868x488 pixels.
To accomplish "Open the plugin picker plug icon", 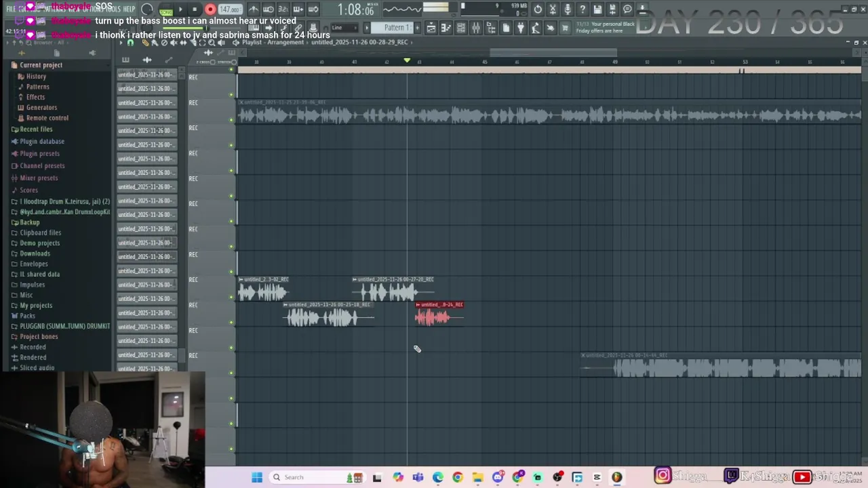I will [x=521, y=28].
